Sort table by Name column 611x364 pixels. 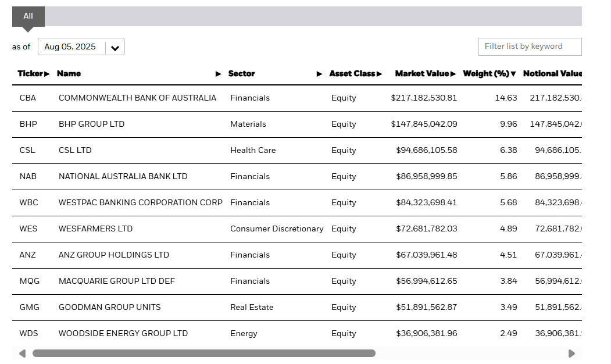click(69, 74)
